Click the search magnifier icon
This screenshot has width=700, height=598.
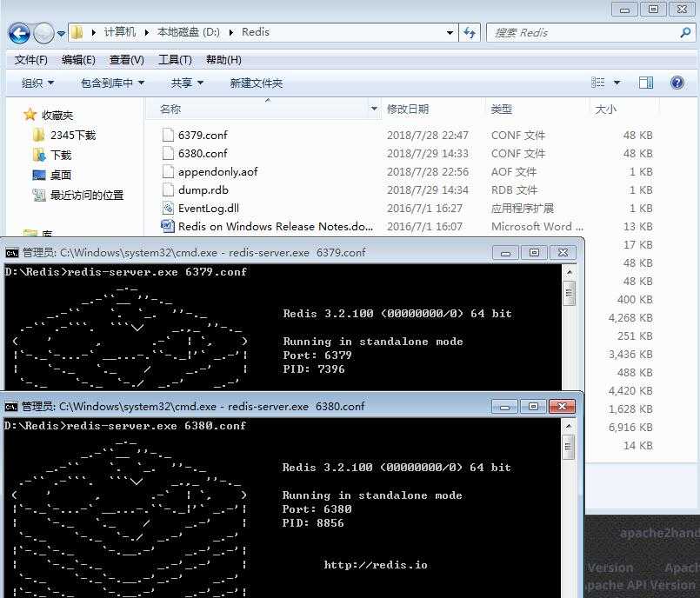point(686,32)
